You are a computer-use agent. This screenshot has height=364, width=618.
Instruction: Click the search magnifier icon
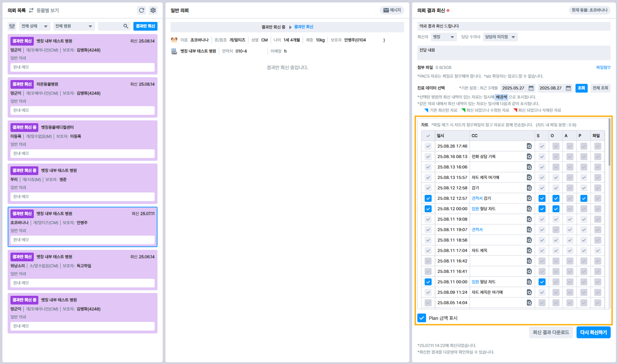tap(126, 26)
